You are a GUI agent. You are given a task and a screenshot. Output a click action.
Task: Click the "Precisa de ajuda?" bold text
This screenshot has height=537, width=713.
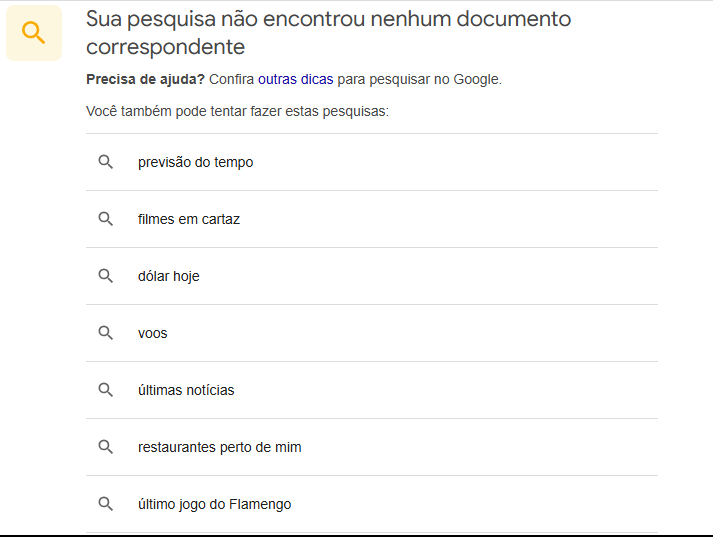click(145, 79)
